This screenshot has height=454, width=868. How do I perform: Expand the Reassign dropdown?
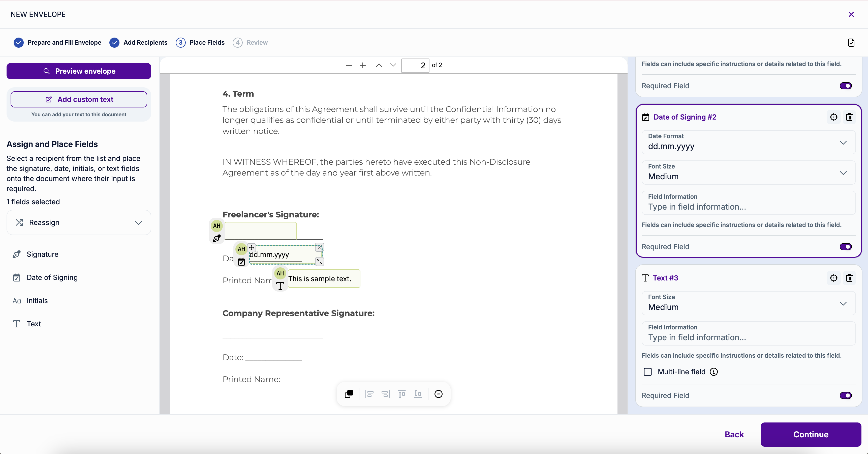click(x=79, y=223)
